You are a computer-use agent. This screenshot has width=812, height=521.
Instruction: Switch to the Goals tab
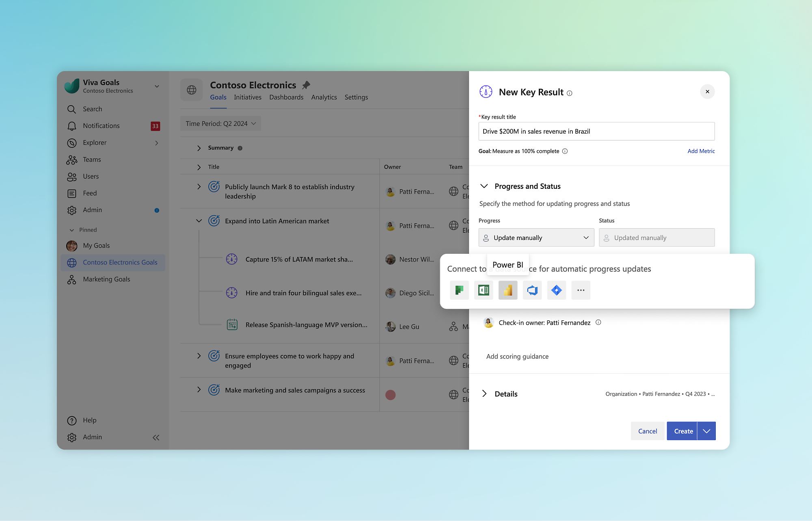pos(218,97)
